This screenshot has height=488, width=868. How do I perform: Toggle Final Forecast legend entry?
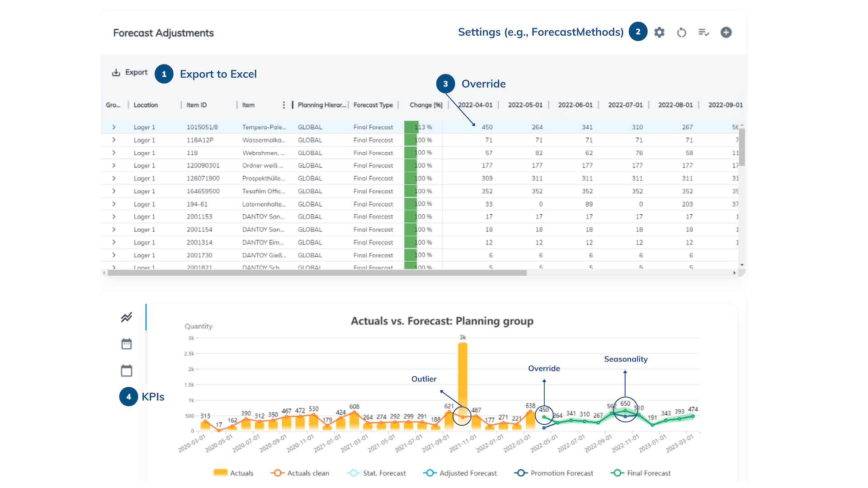click(x=641, y=473)
